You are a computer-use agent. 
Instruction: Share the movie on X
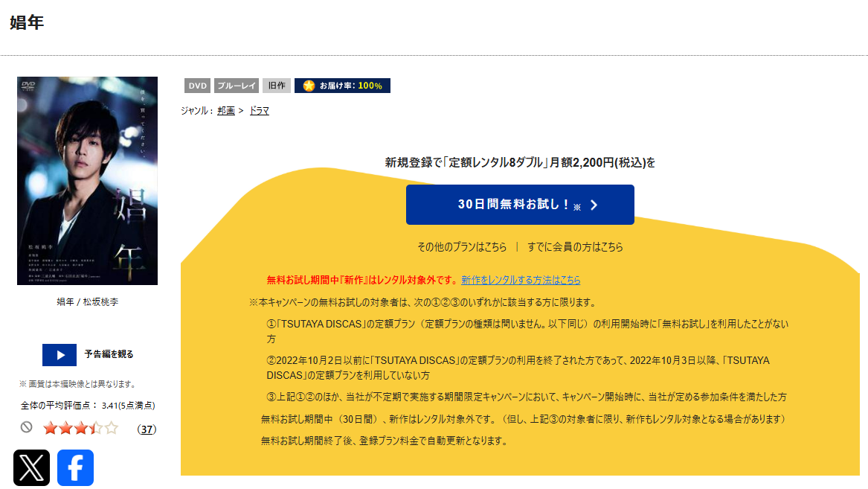30,467
